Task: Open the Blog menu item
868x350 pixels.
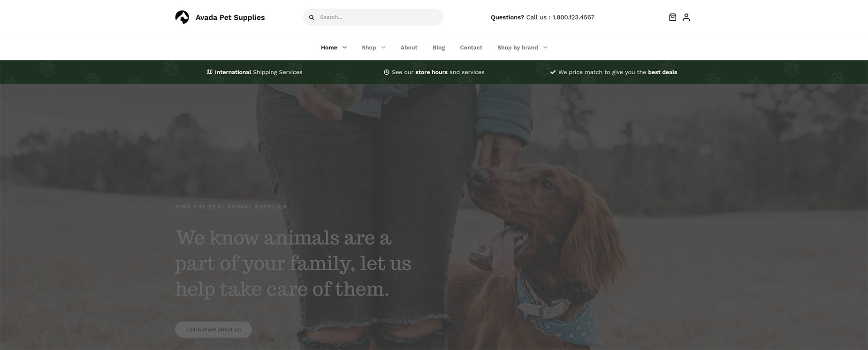Action: [x=439, y=47]
